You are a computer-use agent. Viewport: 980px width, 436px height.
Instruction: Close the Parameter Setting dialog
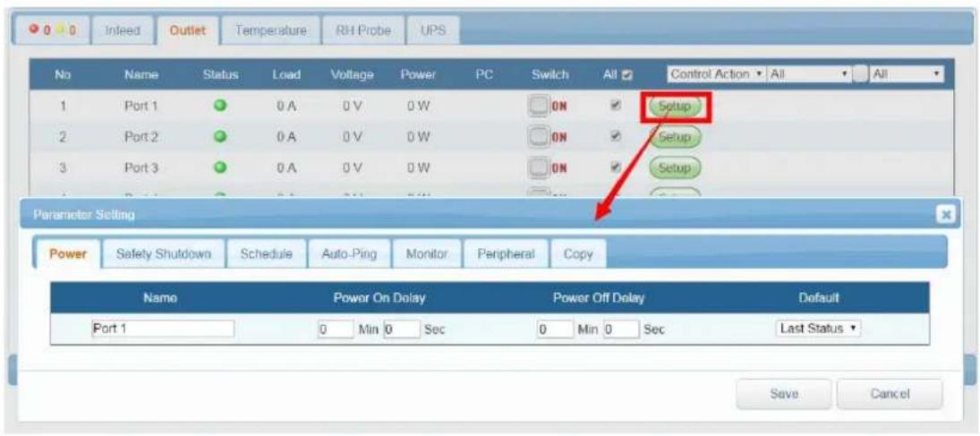coord(946,215)
